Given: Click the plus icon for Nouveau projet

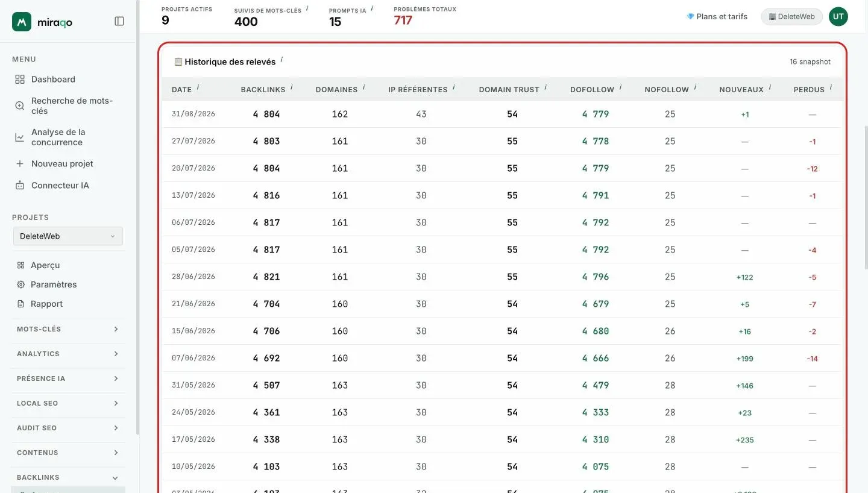Looking at the screenshot, I should (20, 164).
